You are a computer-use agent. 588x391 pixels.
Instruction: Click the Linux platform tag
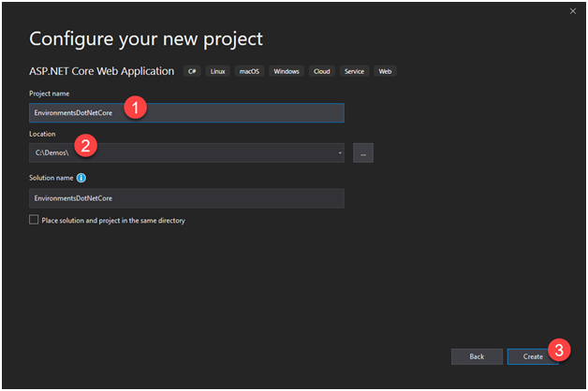pyautogui.click(x=219, y=71)
